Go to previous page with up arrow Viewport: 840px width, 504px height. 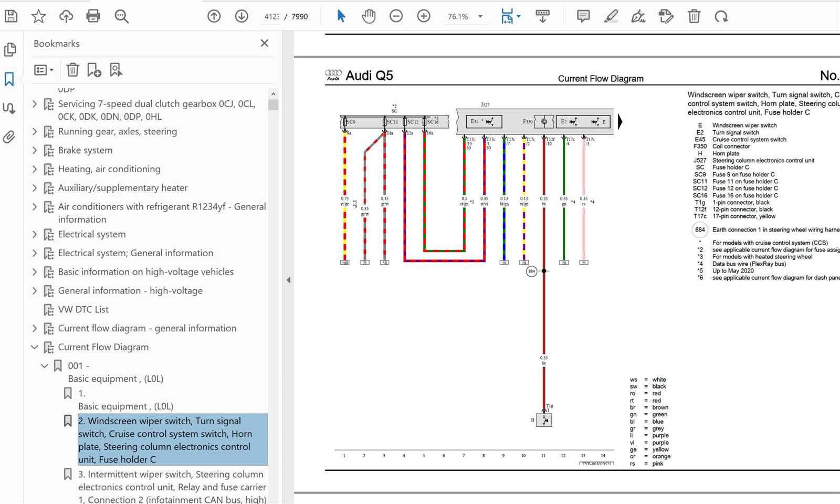214,16
